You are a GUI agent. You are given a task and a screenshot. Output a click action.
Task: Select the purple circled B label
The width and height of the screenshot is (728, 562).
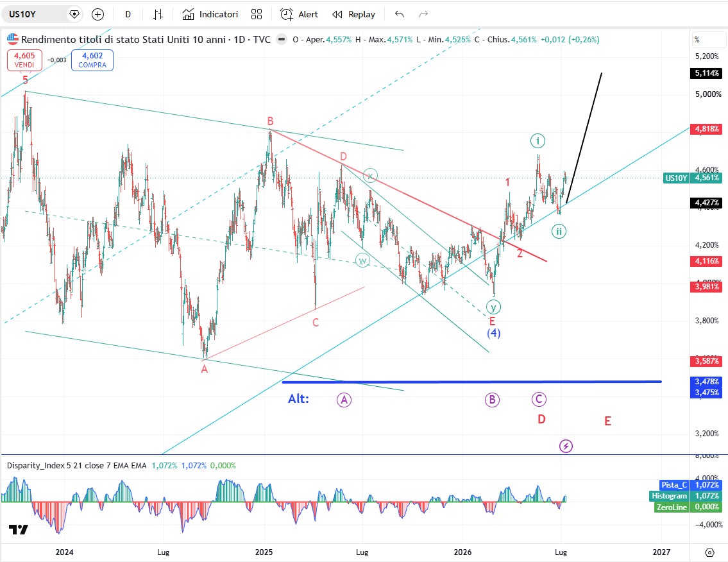tap(492, 400)
